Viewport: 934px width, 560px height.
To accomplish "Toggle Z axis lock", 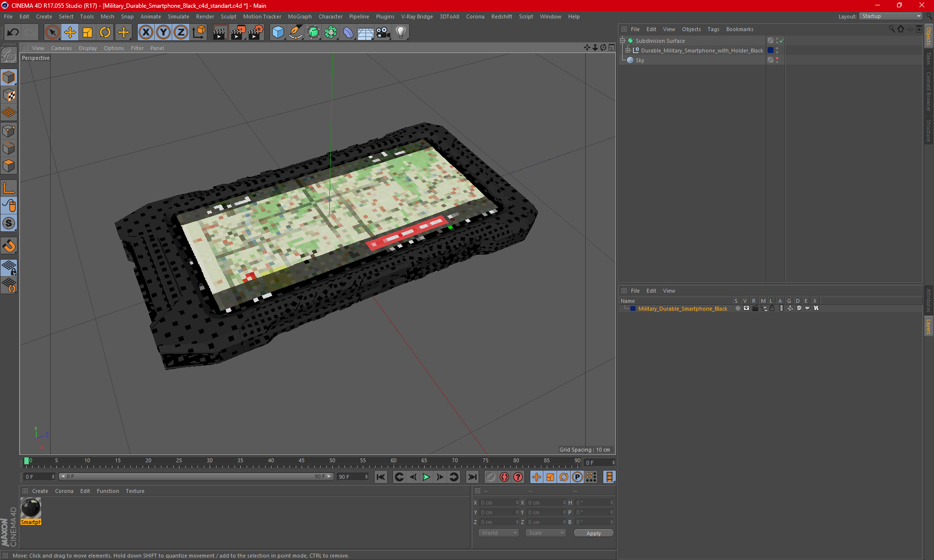I will click(181, 33).
